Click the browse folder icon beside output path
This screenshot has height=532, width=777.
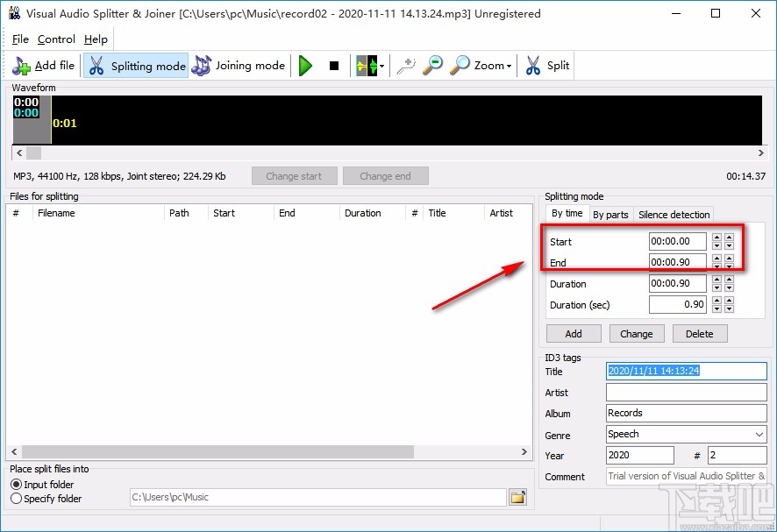click(x=517, y=497)
